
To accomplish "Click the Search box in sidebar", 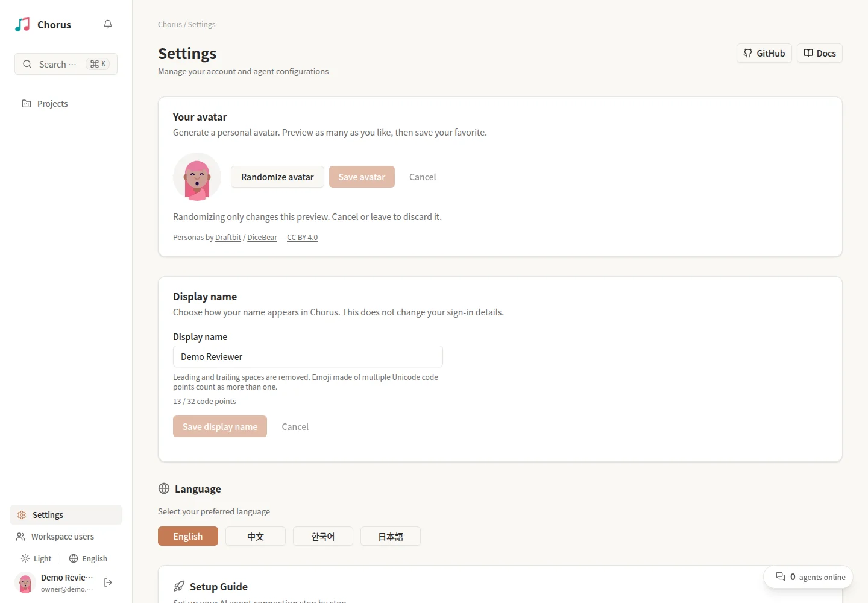I will coord(66,64).
